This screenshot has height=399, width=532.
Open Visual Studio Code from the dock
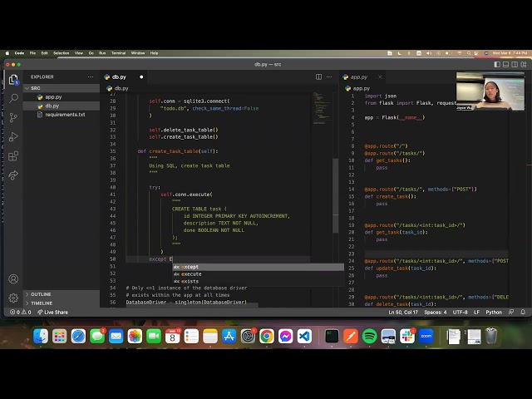point(304,336)
